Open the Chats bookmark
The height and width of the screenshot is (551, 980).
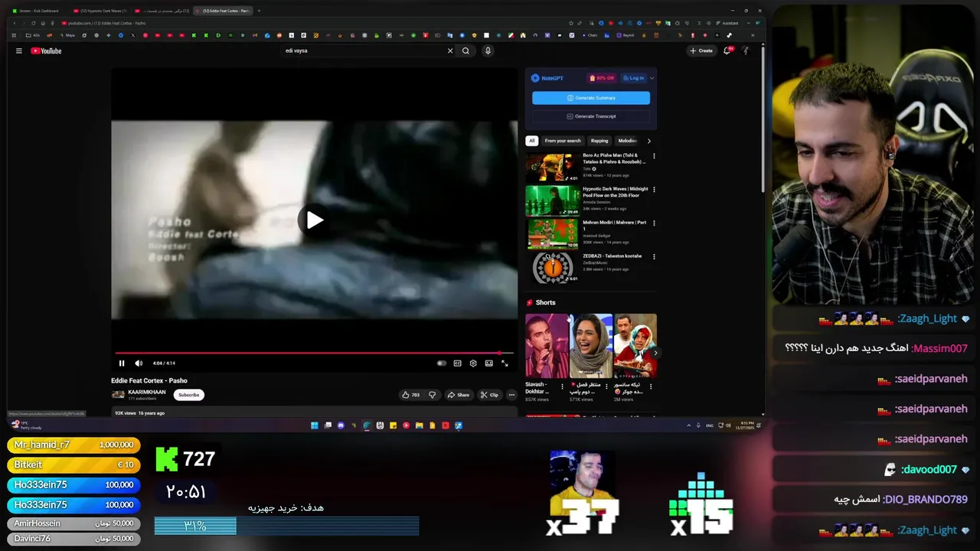(590, 35)
